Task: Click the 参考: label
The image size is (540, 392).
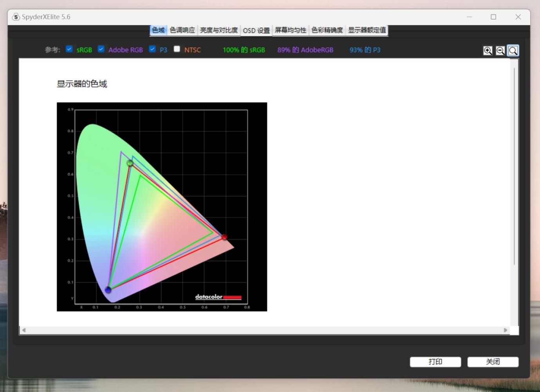Action: coord(52,50)
